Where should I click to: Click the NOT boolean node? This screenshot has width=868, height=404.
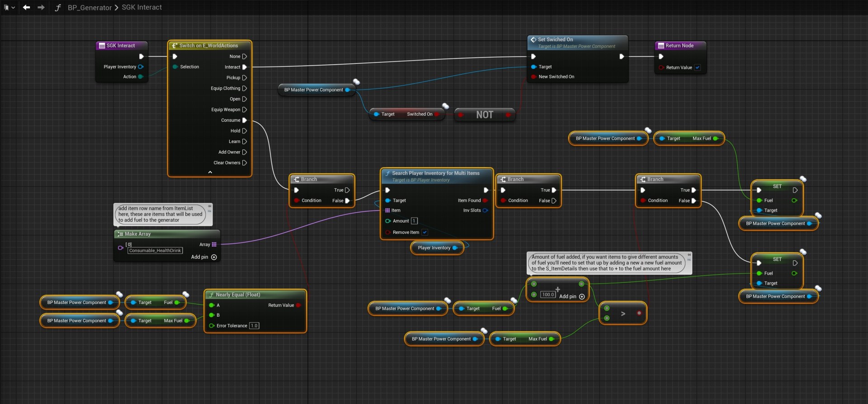pos(484,115)
